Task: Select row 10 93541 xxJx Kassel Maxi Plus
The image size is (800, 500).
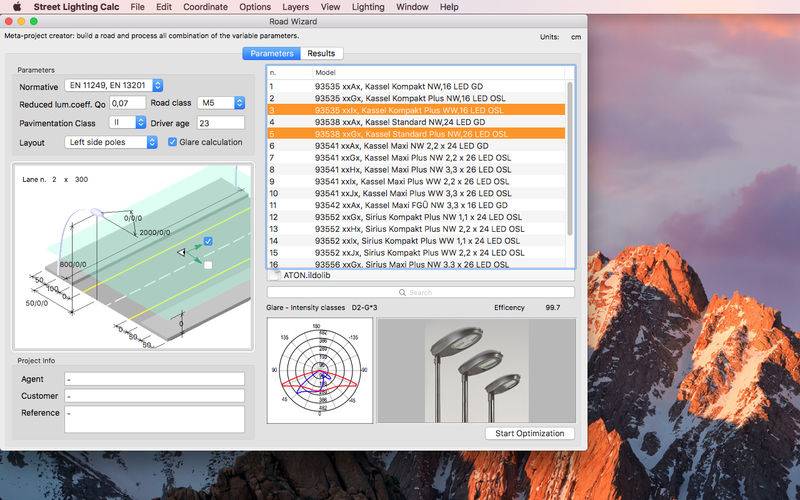Action: coord(416,193)
